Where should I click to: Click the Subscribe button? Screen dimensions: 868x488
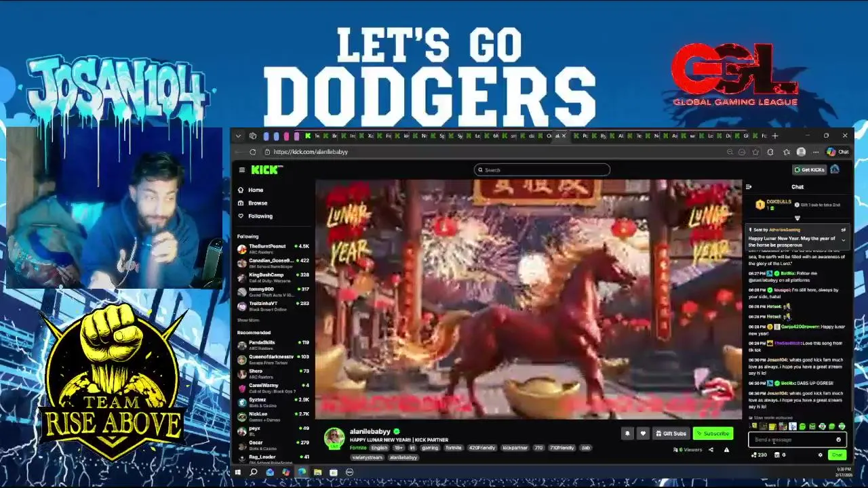tap(713, 433)
